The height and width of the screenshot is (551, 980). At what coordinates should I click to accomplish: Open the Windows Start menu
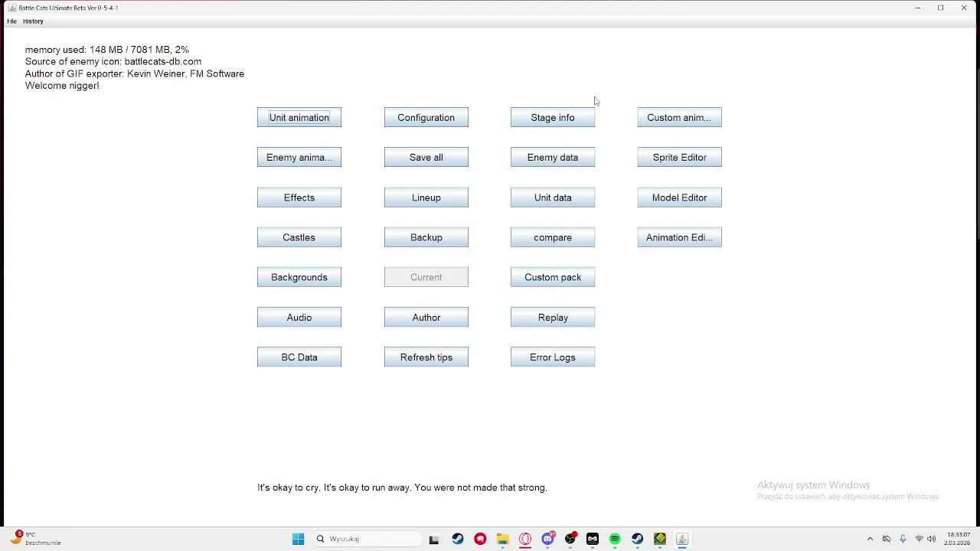(x=298, y=539)
